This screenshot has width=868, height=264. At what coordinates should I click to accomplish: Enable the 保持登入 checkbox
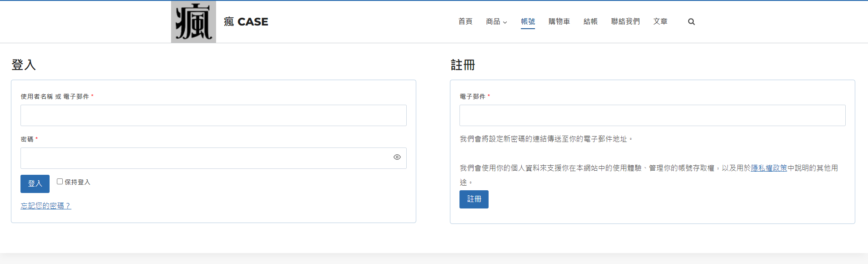click(x=60, y=182)
